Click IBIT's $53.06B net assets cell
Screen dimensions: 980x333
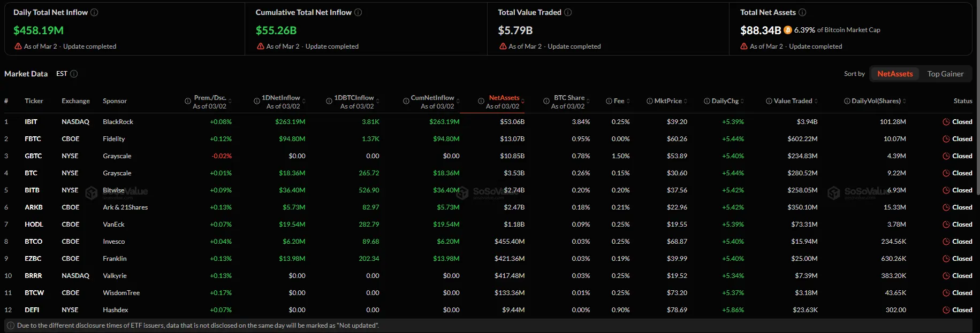512,122
